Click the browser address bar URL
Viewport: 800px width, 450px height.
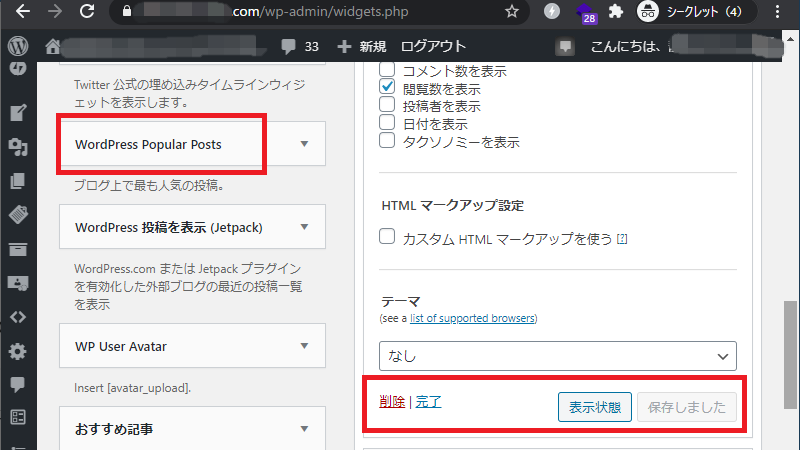point(319,11)
